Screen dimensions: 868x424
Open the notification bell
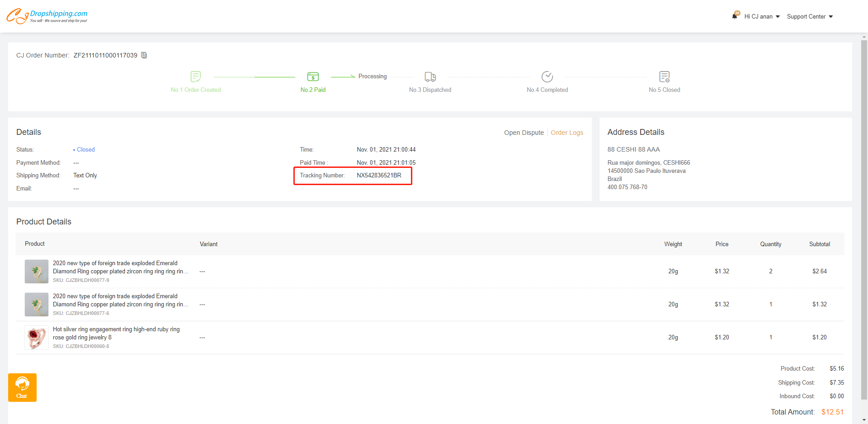tap(735, 16)
